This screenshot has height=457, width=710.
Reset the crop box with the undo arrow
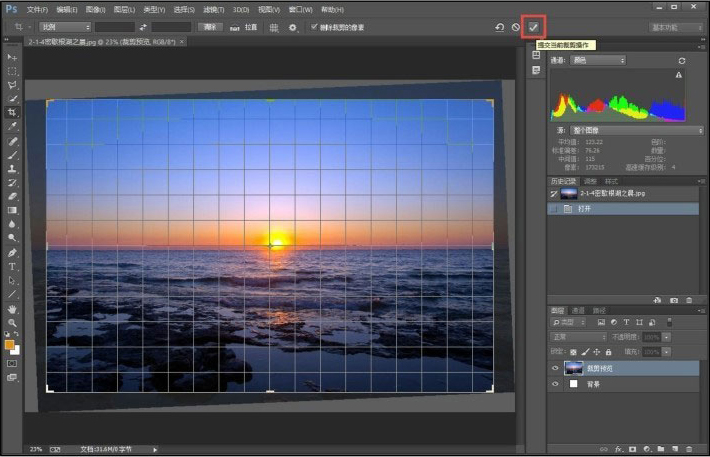pos(499,27)
